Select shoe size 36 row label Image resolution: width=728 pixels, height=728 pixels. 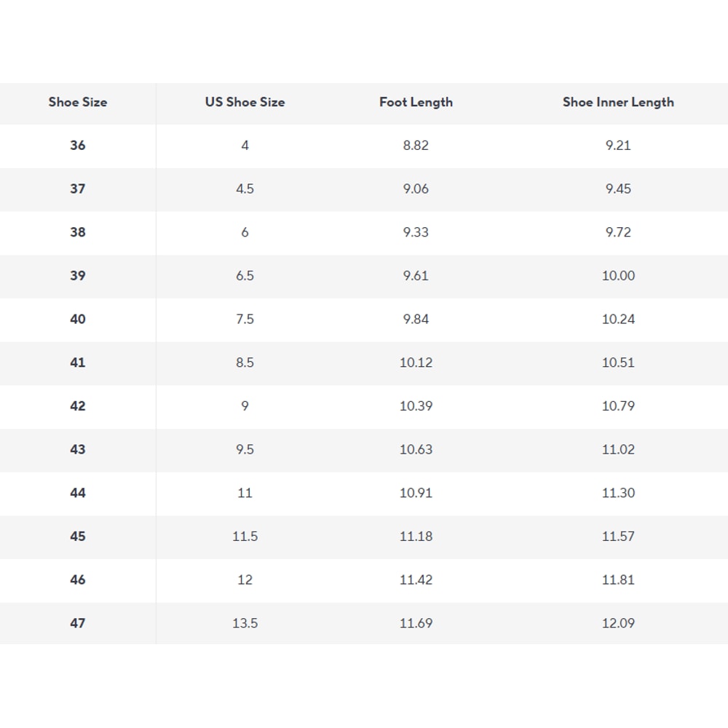[78, 146]
